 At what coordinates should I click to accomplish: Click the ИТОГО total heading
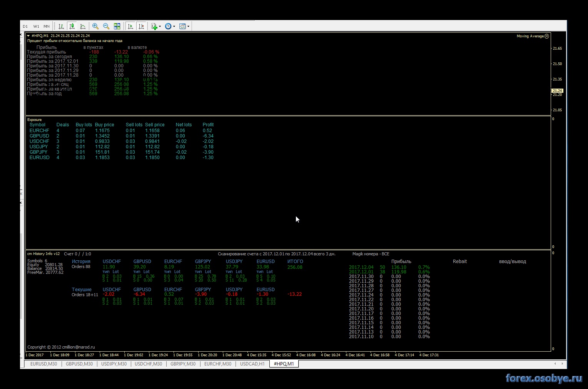click(x=295, y=262)
